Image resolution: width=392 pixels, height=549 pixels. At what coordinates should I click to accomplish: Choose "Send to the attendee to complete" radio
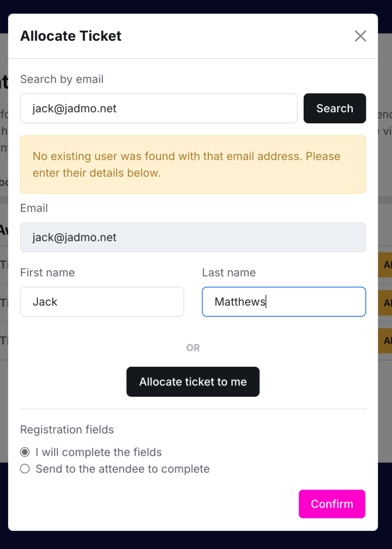click(x=25, y=469)
